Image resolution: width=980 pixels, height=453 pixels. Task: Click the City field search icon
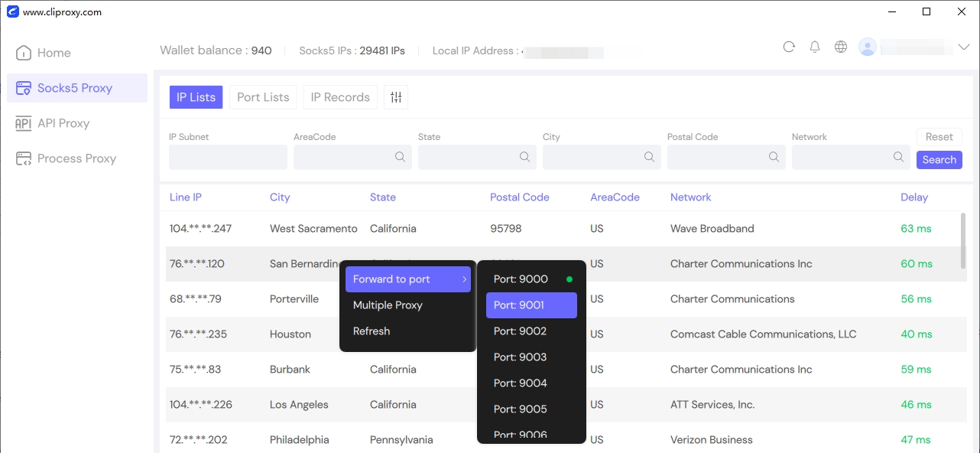pos(650,157)
